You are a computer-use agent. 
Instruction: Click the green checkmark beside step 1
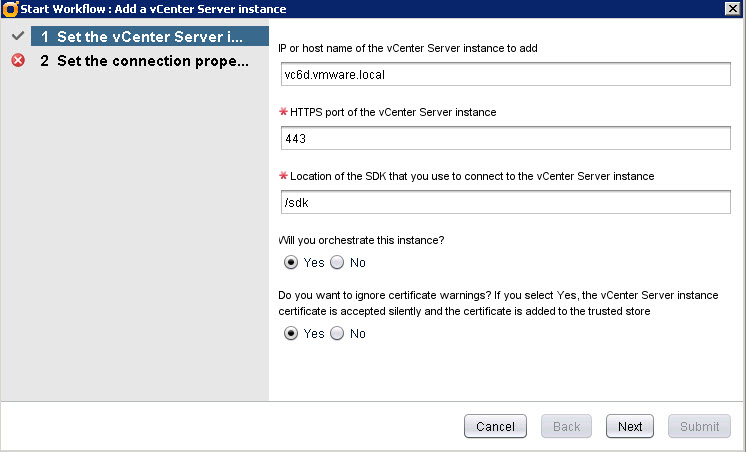point(18,36)
